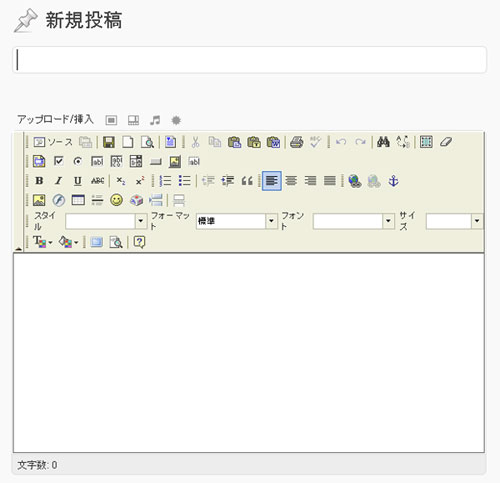Click the anchor insert icon
This screenshot has width=500, height=483.
(x=393, y=181)
